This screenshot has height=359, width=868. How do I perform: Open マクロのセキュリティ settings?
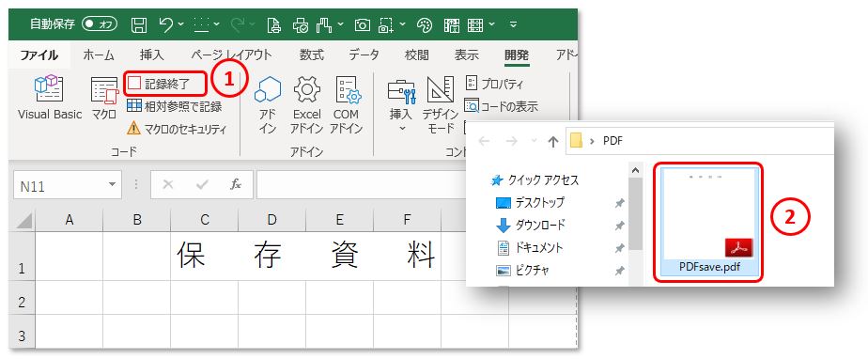[177, 129]
